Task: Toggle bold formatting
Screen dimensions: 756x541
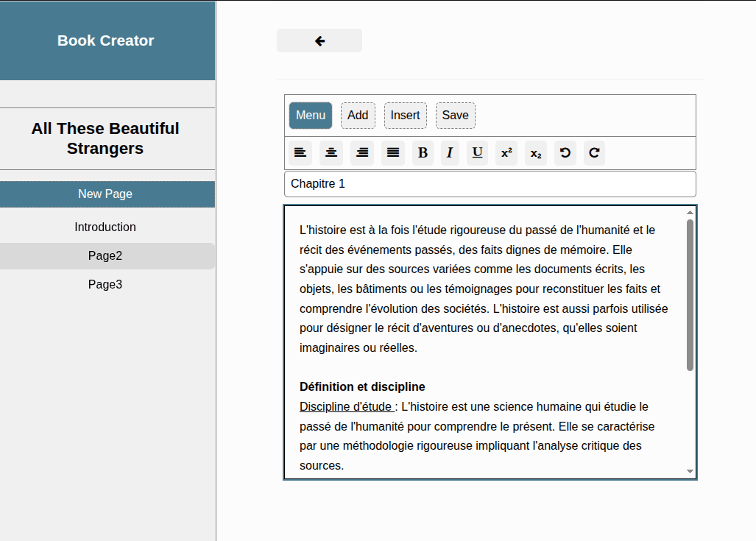Action: click(423, 153)
